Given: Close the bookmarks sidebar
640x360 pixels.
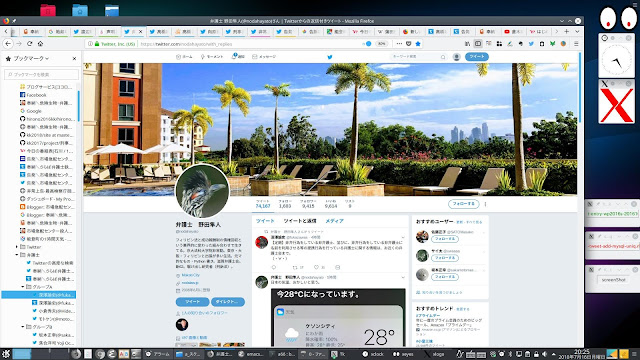Looking at the screenshot, I should 74,59.
